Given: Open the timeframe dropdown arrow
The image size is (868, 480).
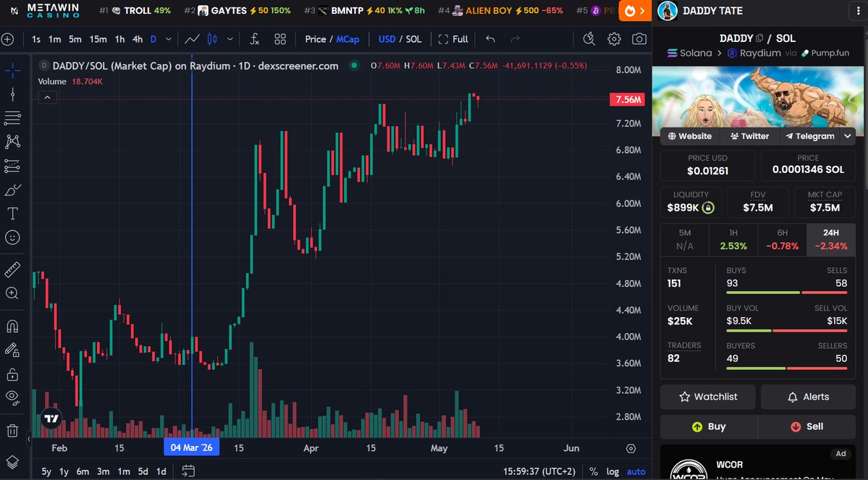Looking at the screenshot, I should pos(168,39).
